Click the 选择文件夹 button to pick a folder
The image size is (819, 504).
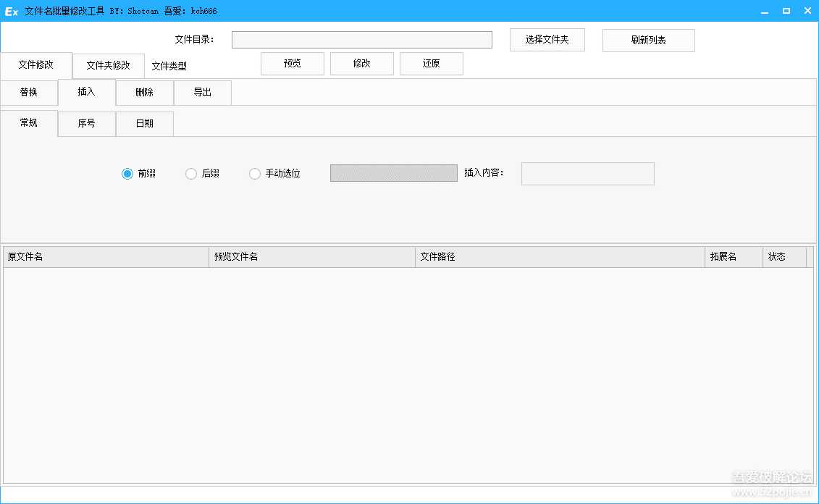tap(547, 40)
